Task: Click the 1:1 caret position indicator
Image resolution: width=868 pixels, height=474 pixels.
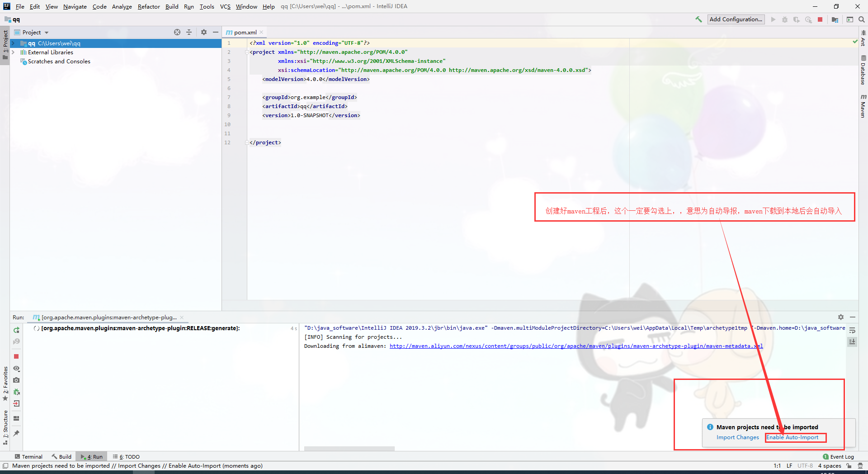Action: 777,465
